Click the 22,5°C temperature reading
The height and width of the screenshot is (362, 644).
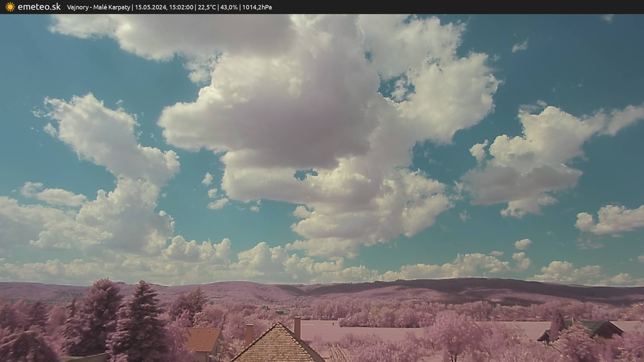click(207, 7)
